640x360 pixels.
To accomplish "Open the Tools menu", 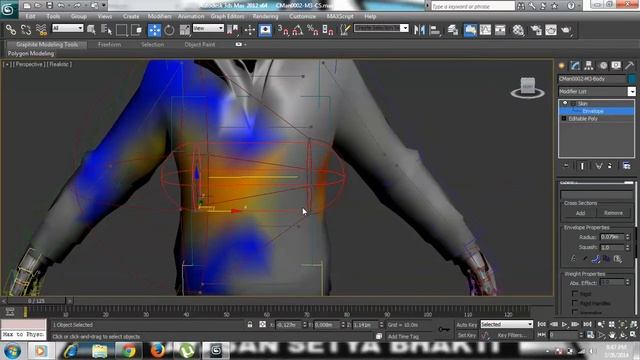I will (x=53, y=16).
